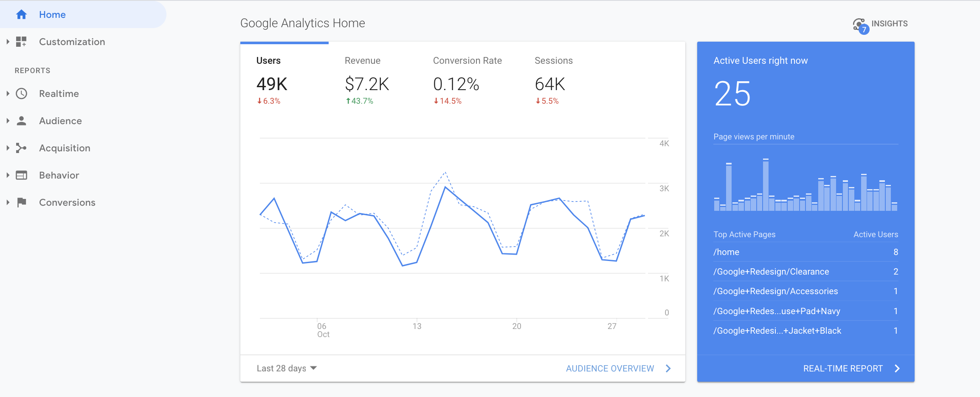Expand the Customization section arrow
980x397 pixels.
[x=8, y=42]
